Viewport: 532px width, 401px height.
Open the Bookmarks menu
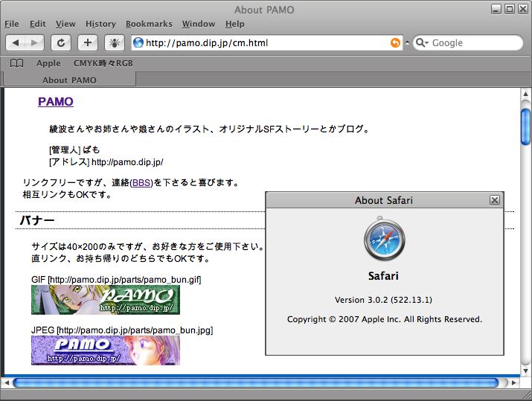(x=149, y=24)
